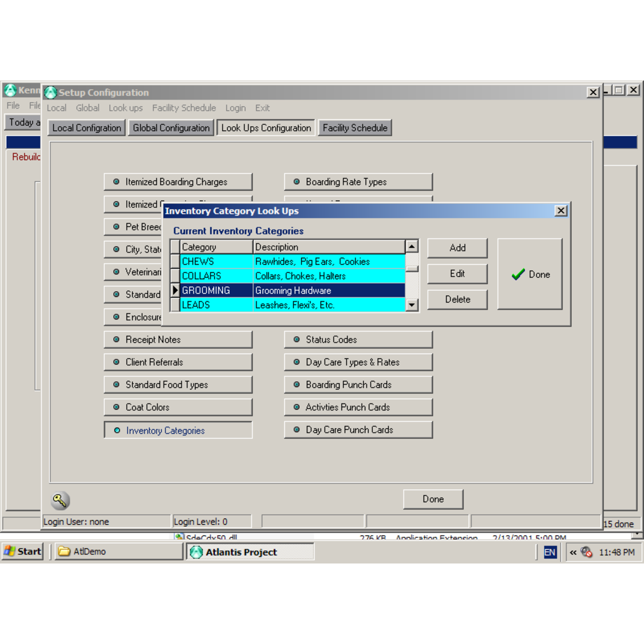Screen dimensions: 644x644
Task: Click the EN language indicator
Action: pyautogui.click(x=550, y=552)
